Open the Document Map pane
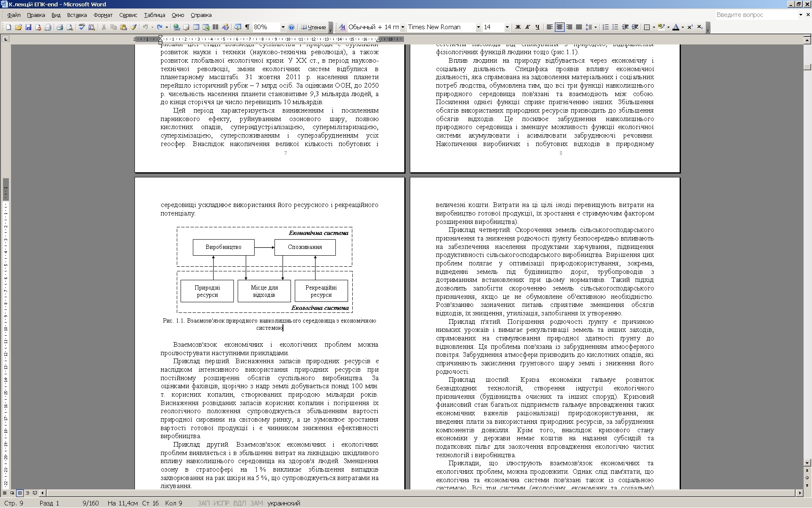The height and width of the screenshot is (508, 812). (x=238, y=27)
